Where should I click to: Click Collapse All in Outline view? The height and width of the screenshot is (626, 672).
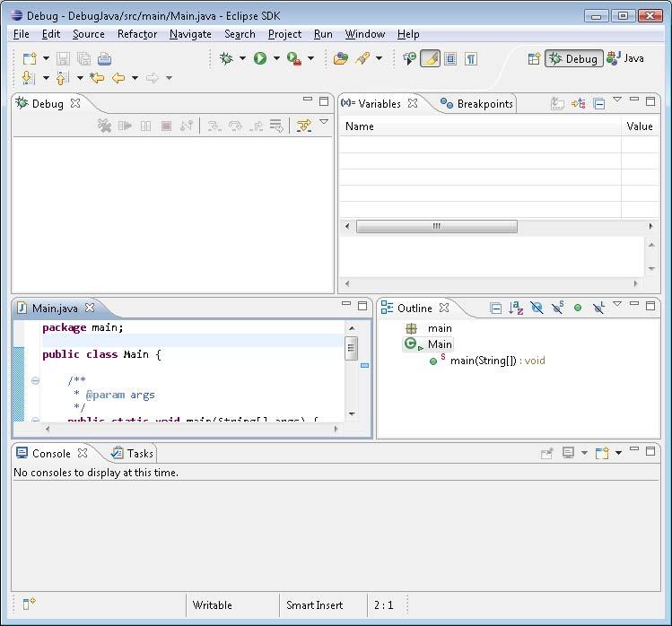pos(495,309)
